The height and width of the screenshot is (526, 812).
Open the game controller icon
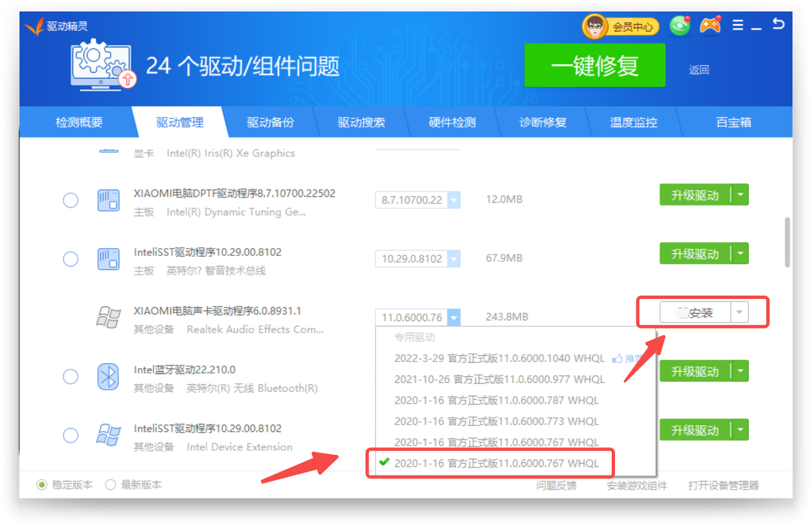[x=710, y=26]
